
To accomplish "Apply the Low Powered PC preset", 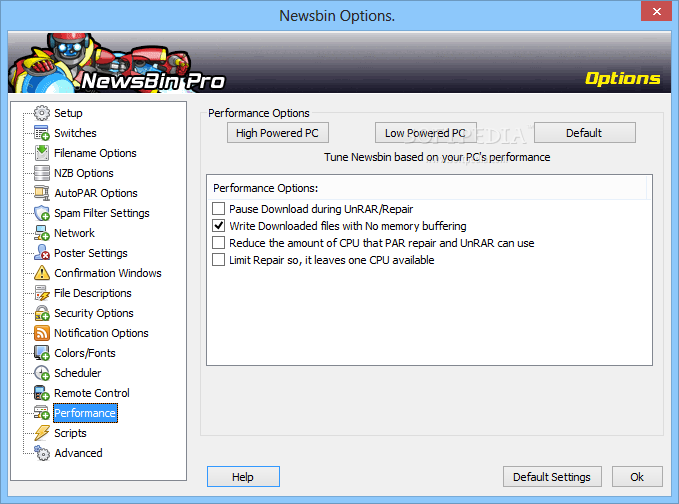I will pyautogui.click(x=426, y=132).
